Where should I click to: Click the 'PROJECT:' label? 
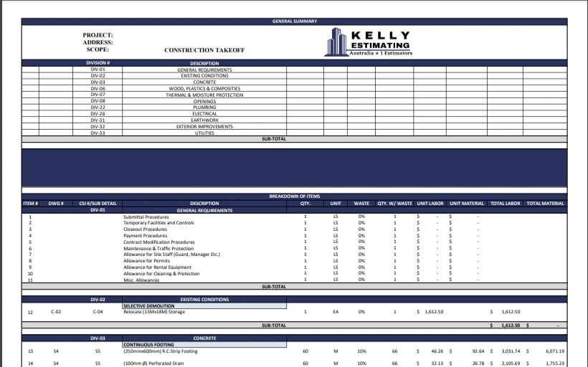coord(98,35)
